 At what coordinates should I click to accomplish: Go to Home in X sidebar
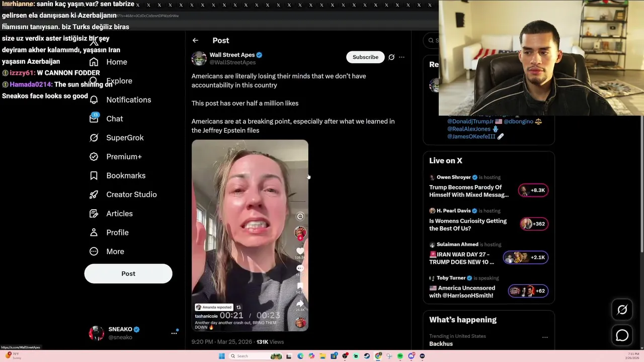[x=109, y=62]
